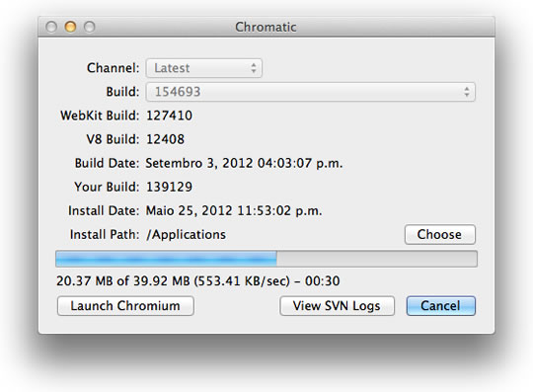Click the Install Path: label
Screen dimensions: 533x392
[x=105, y=235]
